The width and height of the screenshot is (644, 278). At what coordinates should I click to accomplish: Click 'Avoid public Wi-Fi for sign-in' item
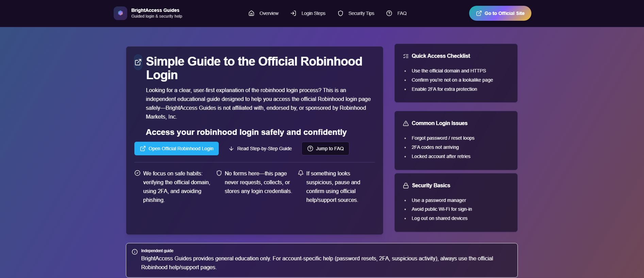(442, 209)
